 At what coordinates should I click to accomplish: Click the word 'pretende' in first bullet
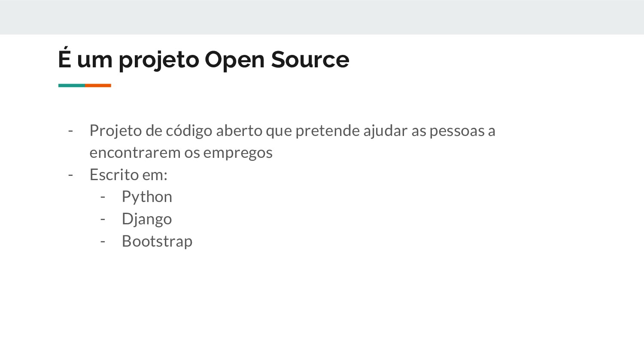(x=328, y=131)
